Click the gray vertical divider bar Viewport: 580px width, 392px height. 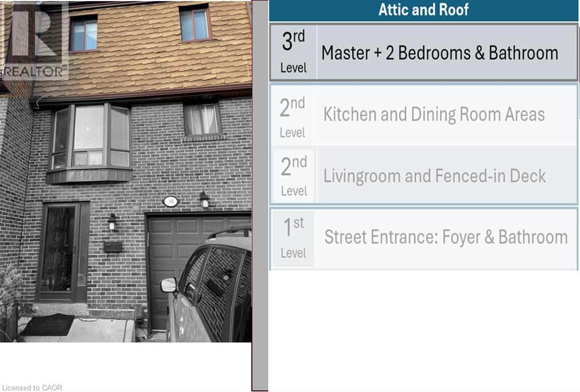260,195
